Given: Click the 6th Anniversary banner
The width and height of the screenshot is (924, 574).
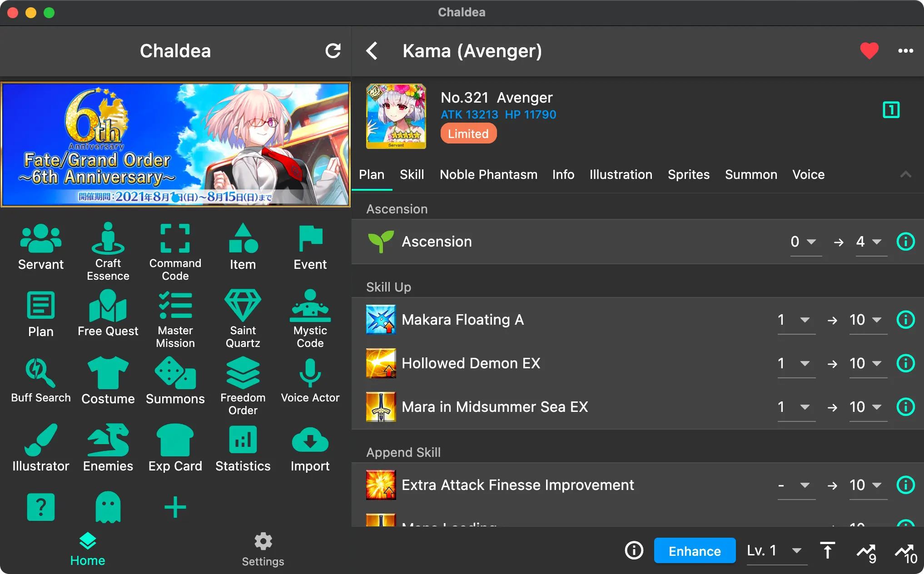Looking at the screenshot, I should [x=175, y=144].
